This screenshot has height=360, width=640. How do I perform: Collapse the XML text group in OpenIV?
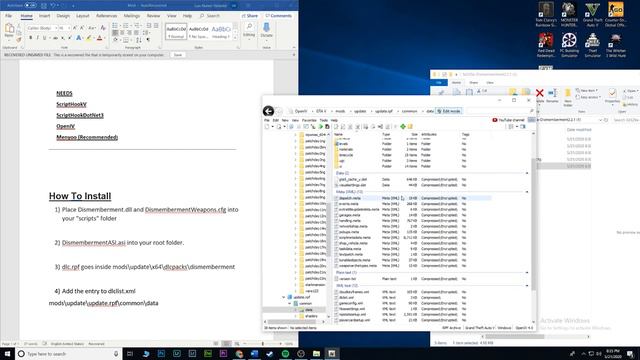[x=527, y=286]
